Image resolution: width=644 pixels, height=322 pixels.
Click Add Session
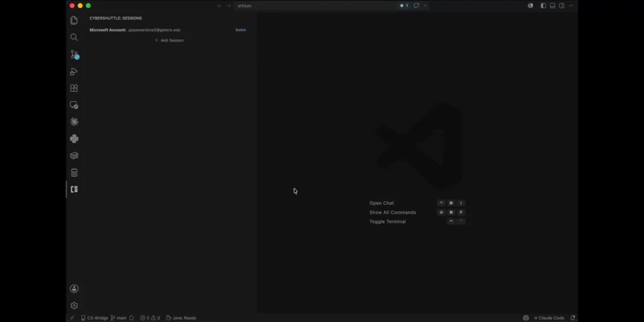pyautogui.click(x=169, y=40)
